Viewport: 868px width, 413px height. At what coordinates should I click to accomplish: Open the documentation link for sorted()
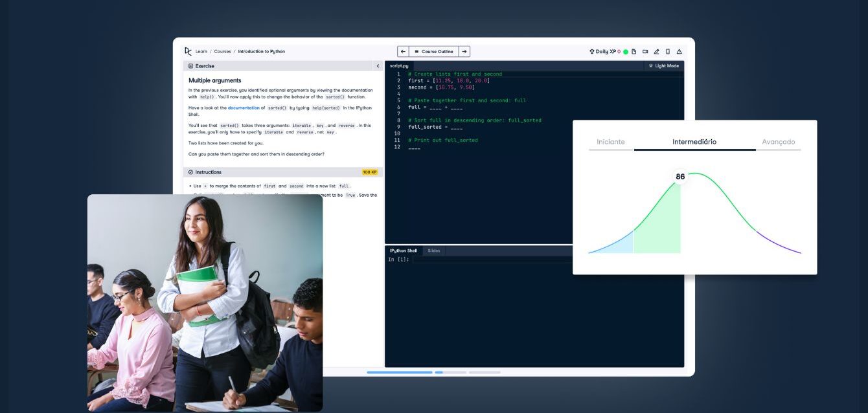pyautogui.click(x=244, y=108)
